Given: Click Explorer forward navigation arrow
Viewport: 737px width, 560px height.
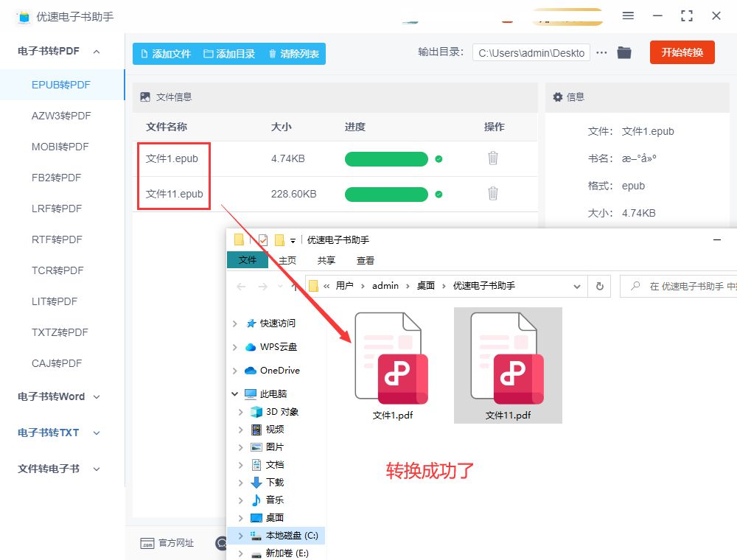Looking at the screenshot, I should pos(263,286).
